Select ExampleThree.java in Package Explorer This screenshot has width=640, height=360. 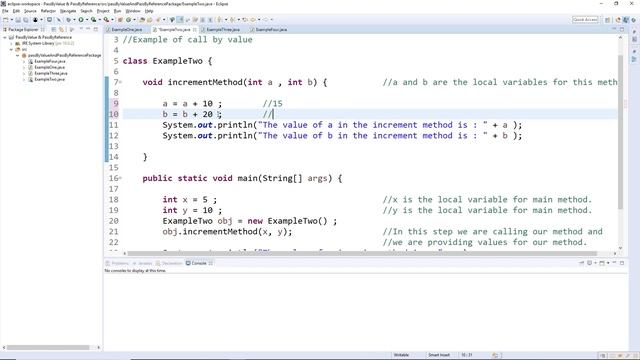51,73
